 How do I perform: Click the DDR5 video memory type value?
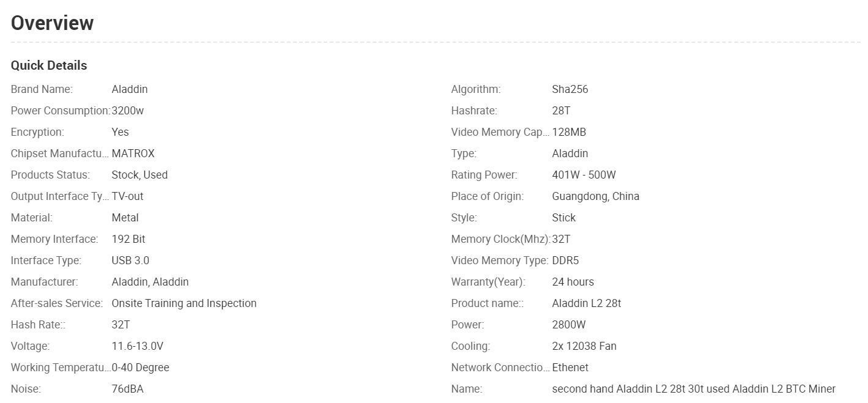point(565,261)
